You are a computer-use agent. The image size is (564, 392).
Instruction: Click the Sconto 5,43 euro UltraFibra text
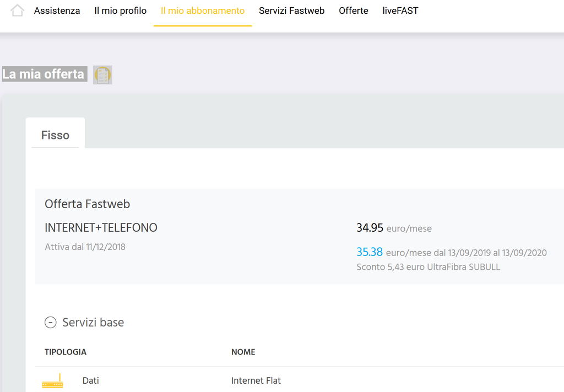[x=428, y=268]
